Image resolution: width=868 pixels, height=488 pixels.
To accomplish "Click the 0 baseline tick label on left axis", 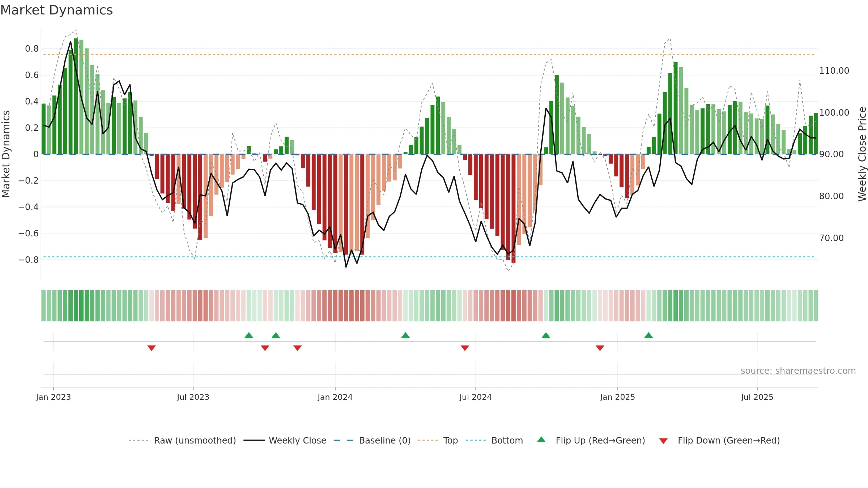I will 36,154.
